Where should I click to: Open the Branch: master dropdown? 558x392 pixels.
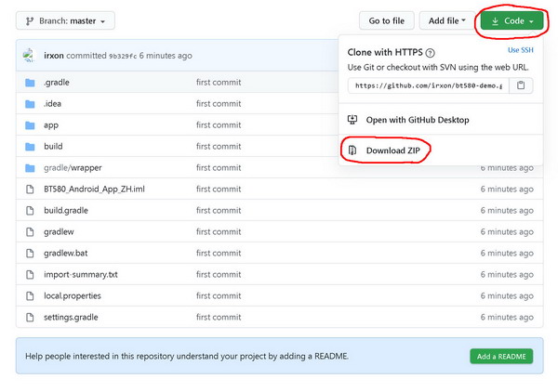coord(65,21)
